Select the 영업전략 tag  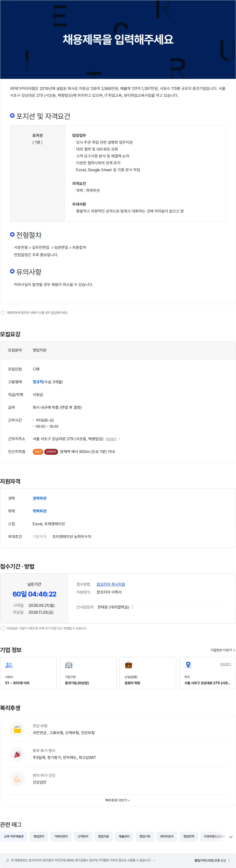click(x=189, y=836)
